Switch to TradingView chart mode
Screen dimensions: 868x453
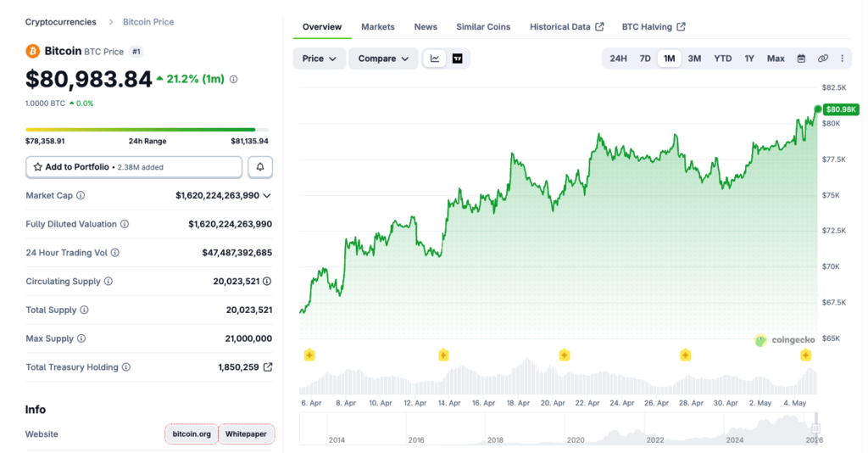pyautogui.click(x=457, y=59)
